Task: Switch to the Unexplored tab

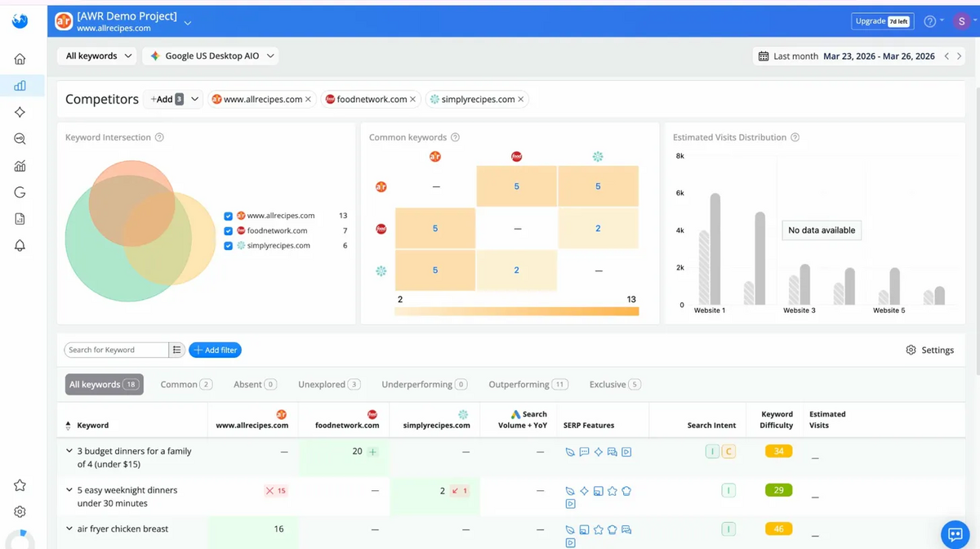Action: (329, 385)
